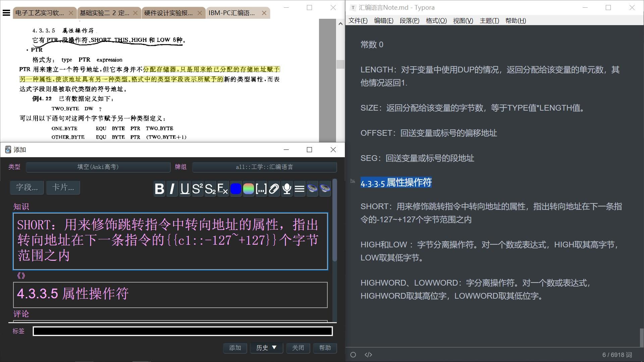Open the rainbow color picker button
Screen dimensions: 644x362
(248, 189)
